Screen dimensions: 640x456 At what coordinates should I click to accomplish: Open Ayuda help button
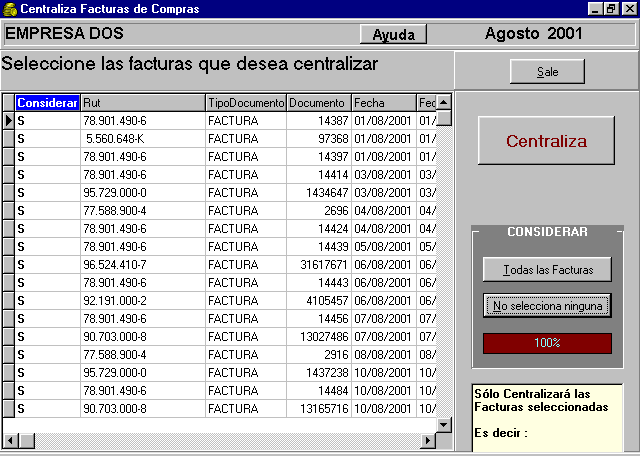pyautogui.click(x=393, y=34)
